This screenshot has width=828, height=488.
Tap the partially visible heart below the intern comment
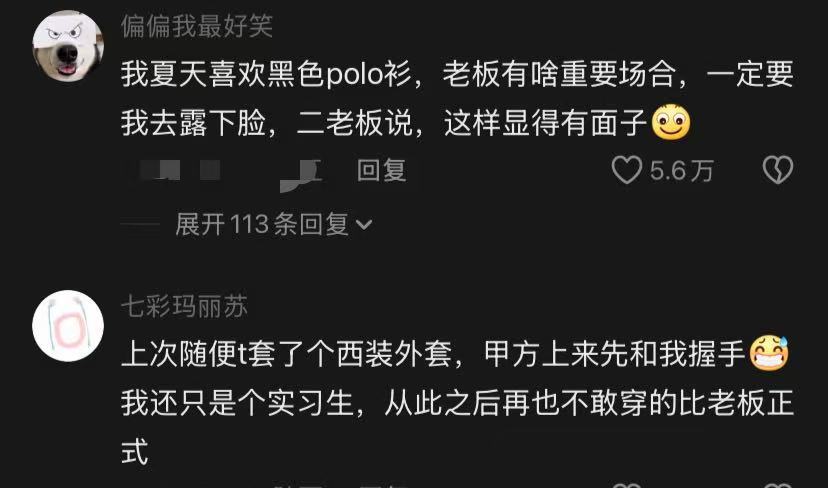tap(626, 485)
